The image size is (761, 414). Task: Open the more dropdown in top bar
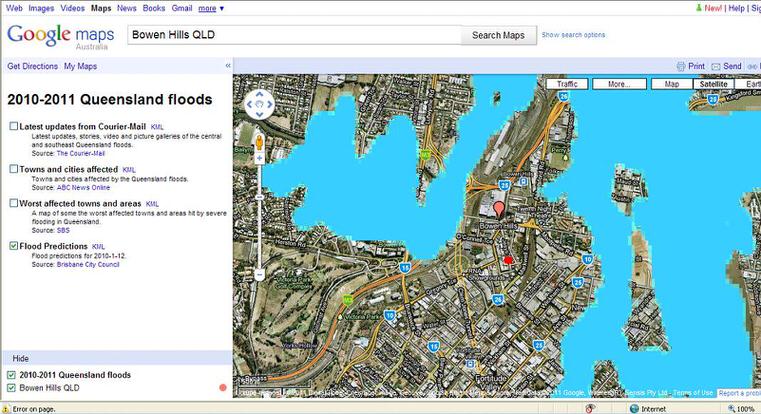211,8
